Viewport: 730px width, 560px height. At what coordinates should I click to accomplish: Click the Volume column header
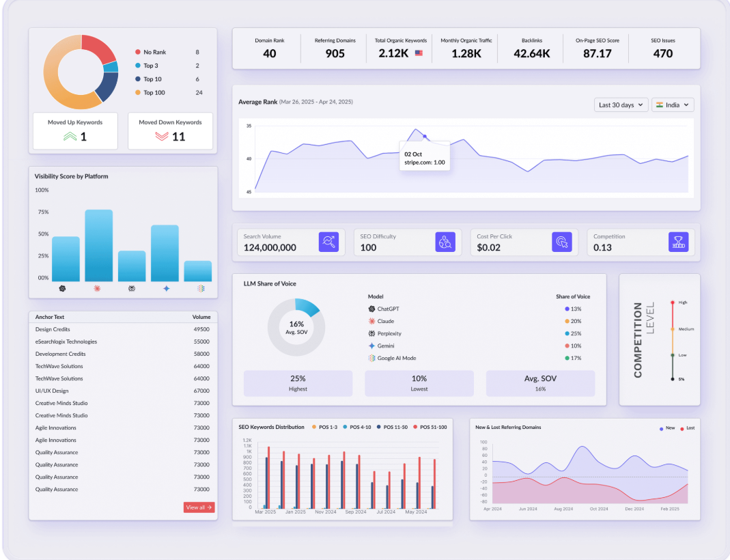point(201,317)
